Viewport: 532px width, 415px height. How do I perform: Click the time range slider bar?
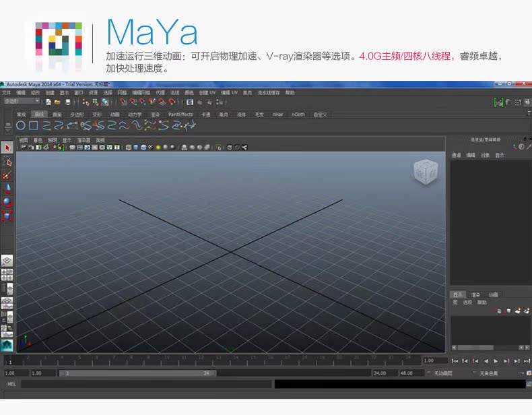pos(138,373)
